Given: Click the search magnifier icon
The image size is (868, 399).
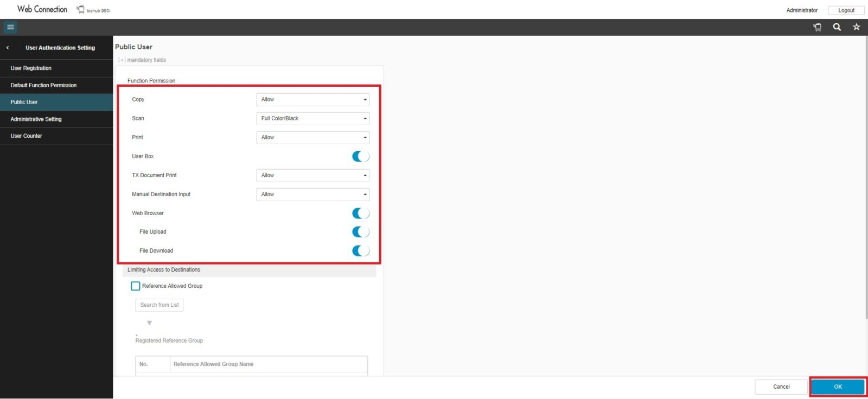Looking at the screenshot, I should pyautogui.click(x=837, y=27).
